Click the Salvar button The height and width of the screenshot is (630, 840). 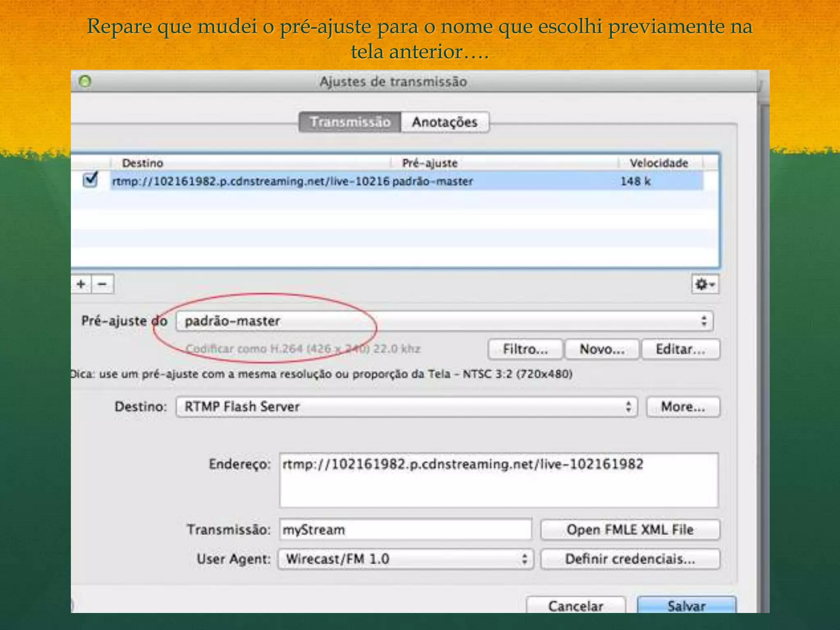(687, 605)
